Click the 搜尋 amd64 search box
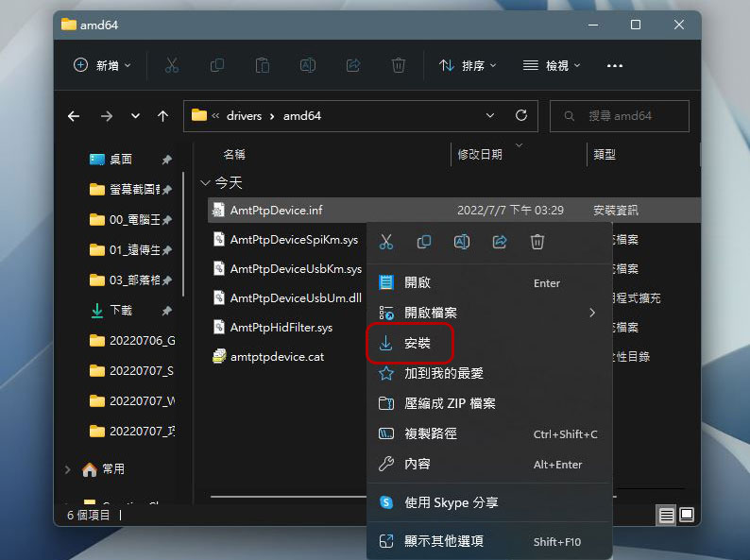 point(620,116)
